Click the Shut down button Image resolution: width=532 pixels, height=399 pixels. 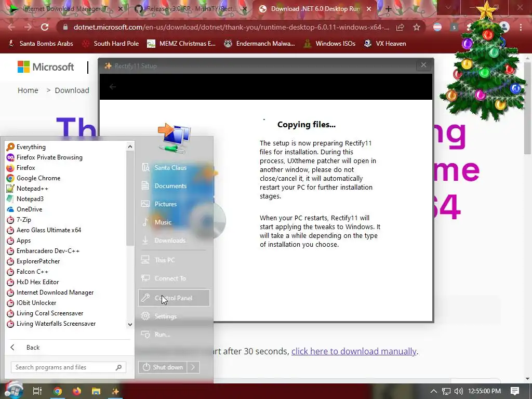pyautogui.click(x=163, y=367)
